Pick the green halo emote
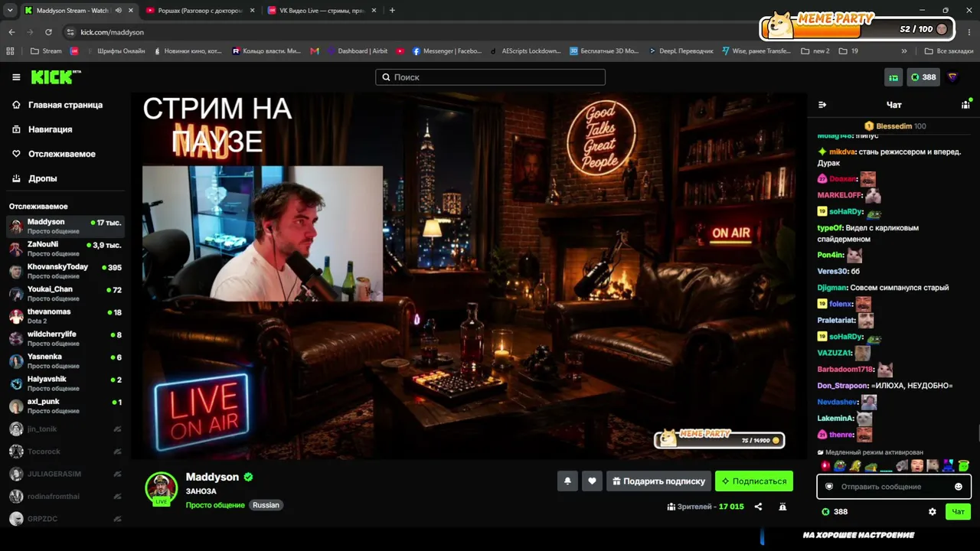 964,465
